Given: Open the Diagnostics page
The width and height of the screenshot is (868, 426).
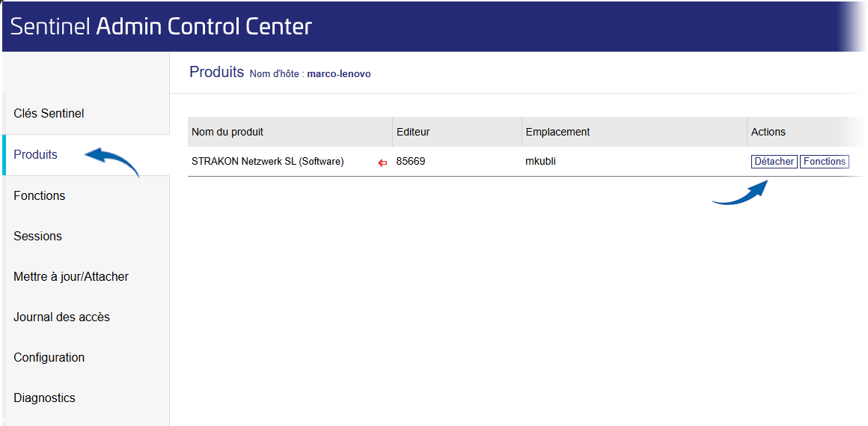Looking at the screenshot, I should [86, 398].
